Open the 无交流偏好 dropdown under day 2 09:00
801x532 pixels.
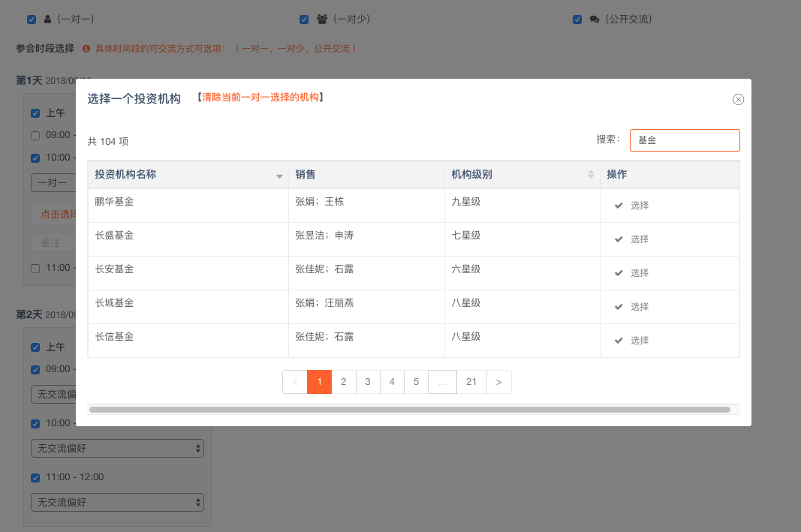(53, 394)
